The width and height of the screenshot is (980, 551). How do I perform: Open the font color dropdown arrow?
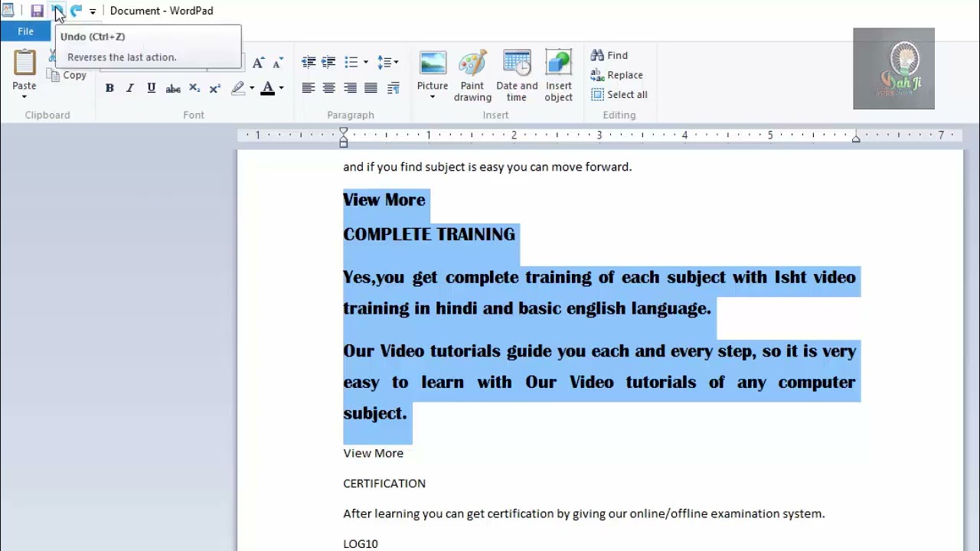pyautogui.click(x=281, y=89)
